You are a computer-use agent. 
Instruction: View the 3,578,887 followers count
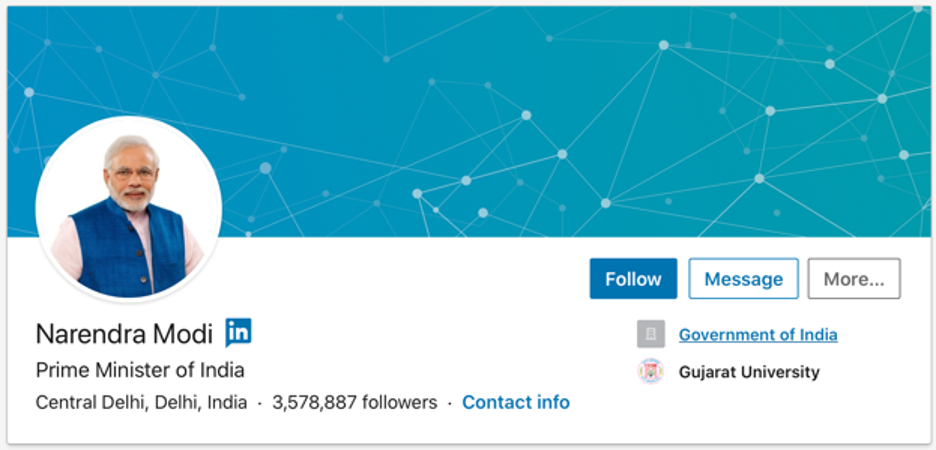pyautogui.click(x=355, y=402)
